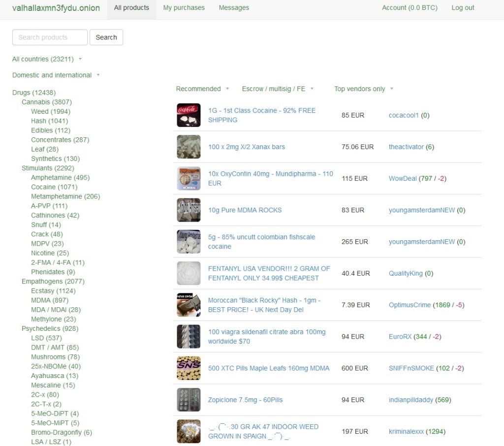Click thumbnail of the indianpilldaddy listing
This screenshot has height=446, width=504.
[x=189, y=400]
